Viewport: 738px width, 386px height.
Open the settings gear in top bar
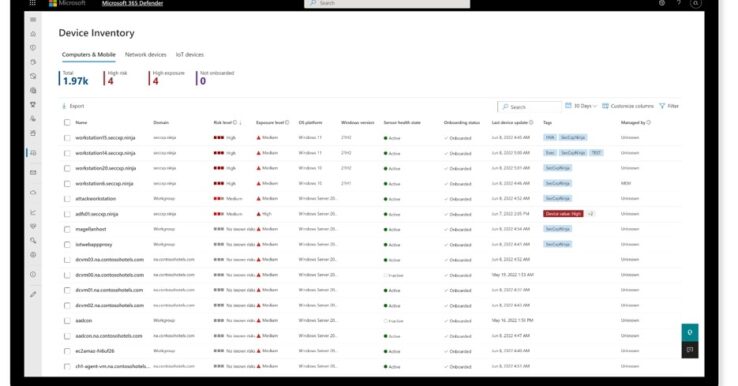(662, 3)
